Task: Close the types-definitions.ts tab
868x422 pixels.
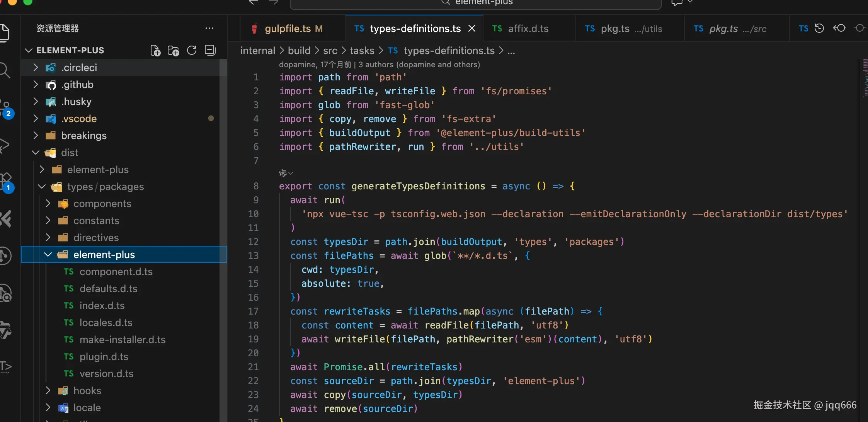Action: click(x=472, y=28)
